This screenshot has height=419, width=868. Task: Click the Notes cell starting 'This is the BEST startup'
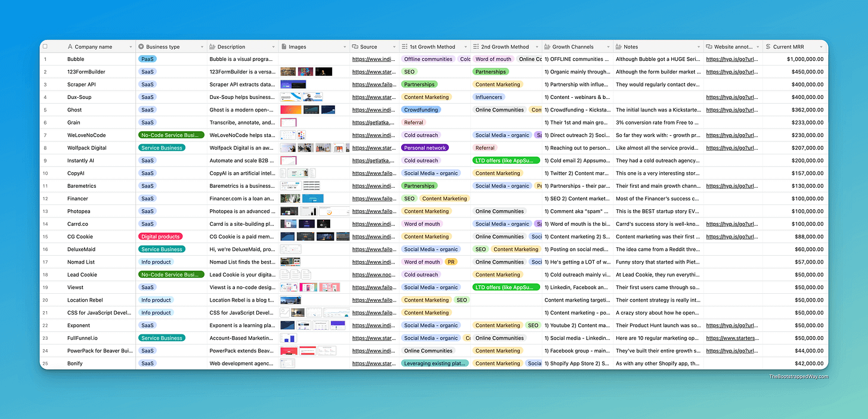point(658,211)
